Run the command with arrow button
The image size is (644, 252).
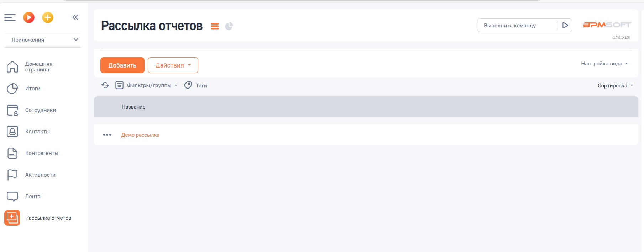pos(565,25)
